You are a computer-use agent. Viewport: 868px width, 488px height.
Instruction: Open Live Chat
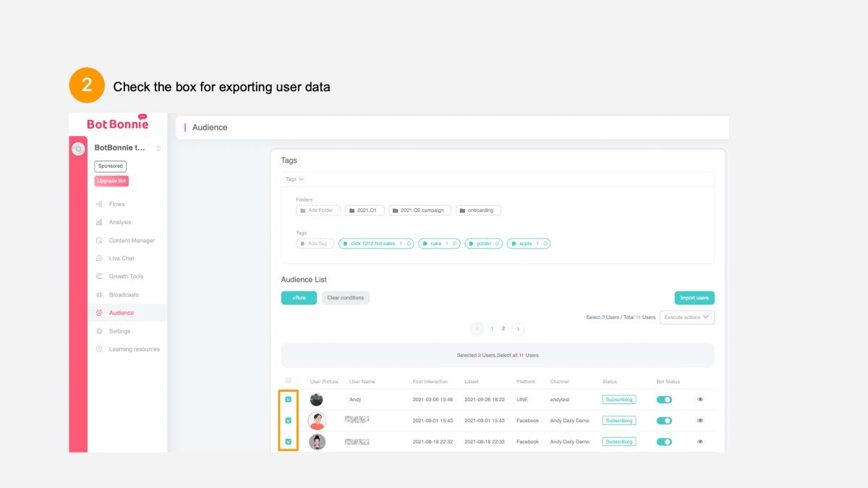click(122, 259)
